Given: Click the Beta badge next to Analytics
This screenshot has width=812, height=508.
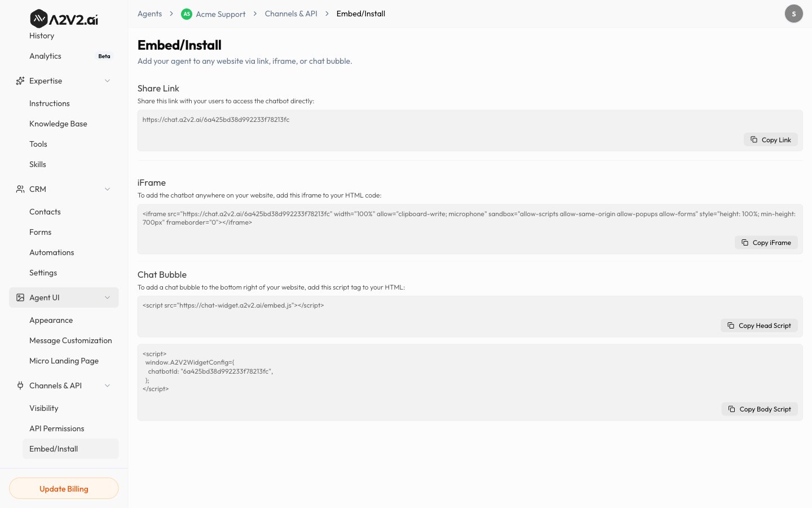Looking at the screenshot, I should [x=104, y=56].
